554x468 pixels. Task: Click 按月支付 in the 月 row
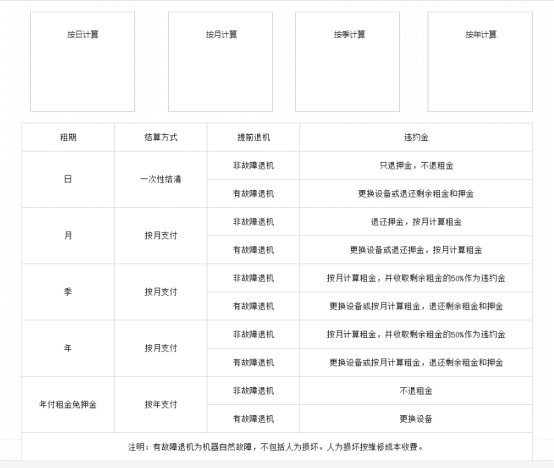[x=161, y=236]
